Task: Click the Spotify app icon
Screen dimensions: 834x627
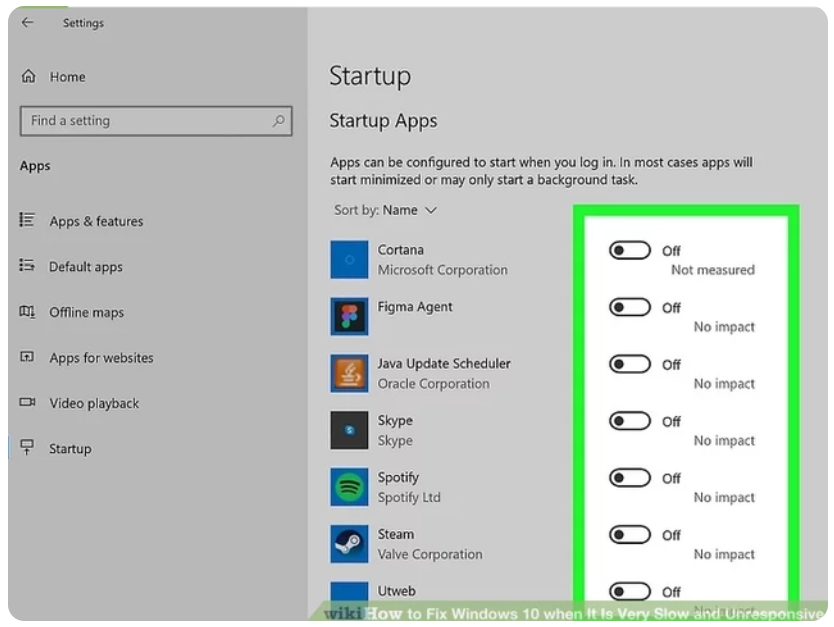Action: 349,487
